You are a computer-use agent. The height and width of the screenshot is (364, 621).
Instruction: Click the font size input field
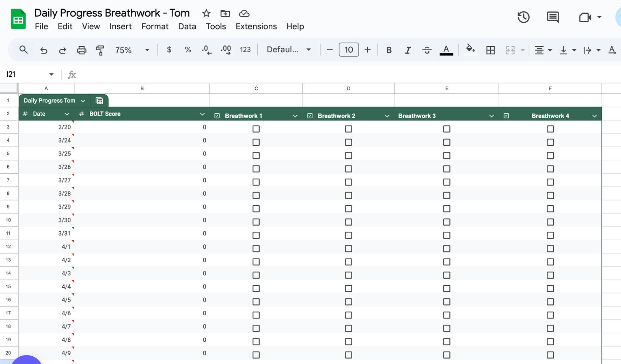pyautogui.click(x=349, y=50)
